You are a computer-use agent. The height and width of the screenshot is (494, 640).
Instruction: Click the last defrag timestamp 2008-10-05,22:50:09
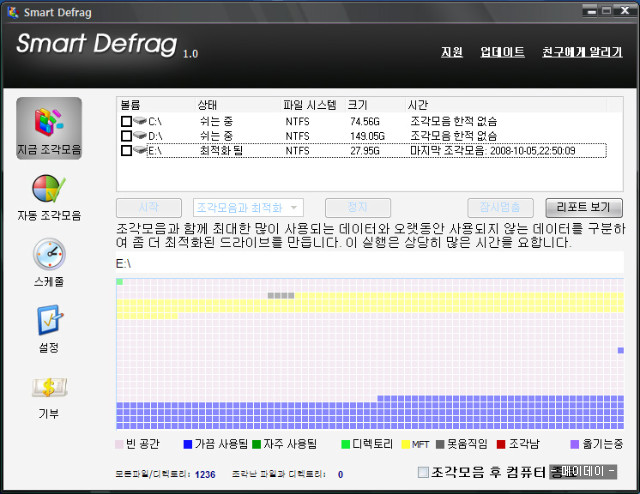(x=533, y=151)
